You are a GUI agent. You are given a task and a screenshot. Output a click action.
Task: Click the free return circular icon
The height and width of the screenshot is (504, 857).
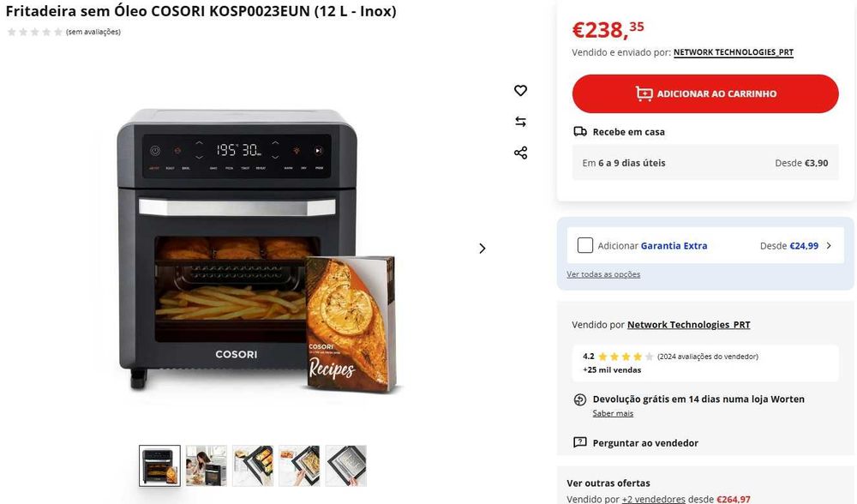(580, 399)
